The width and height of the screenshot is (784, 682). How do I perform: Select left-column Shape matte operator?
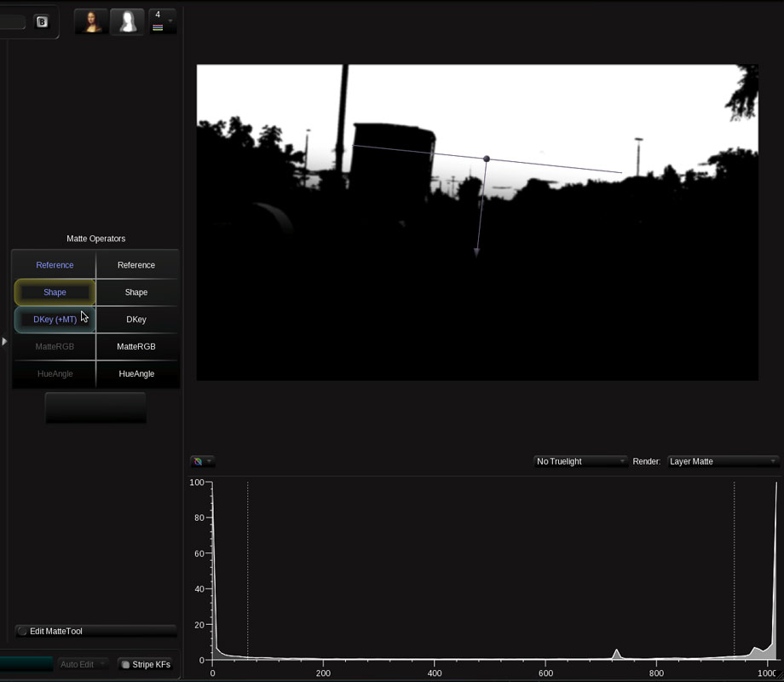pos(55,292)
